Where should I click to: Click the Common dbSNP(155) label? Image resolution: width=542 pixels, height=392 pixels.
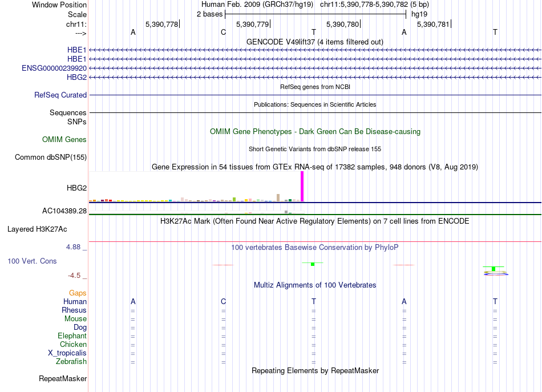pyautogui.click(x=51, y=157)
